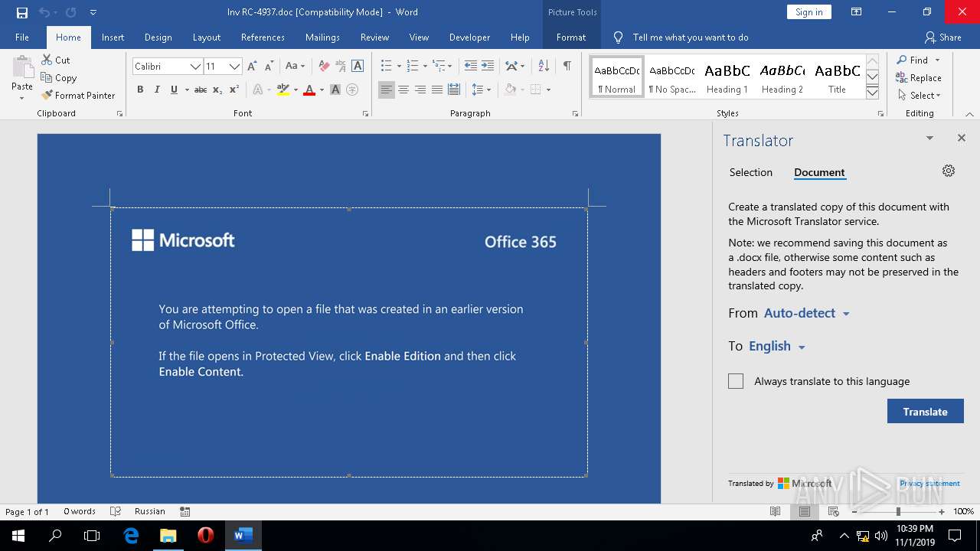Expand the font color dropdown arrow

click(x=321, y=90)
